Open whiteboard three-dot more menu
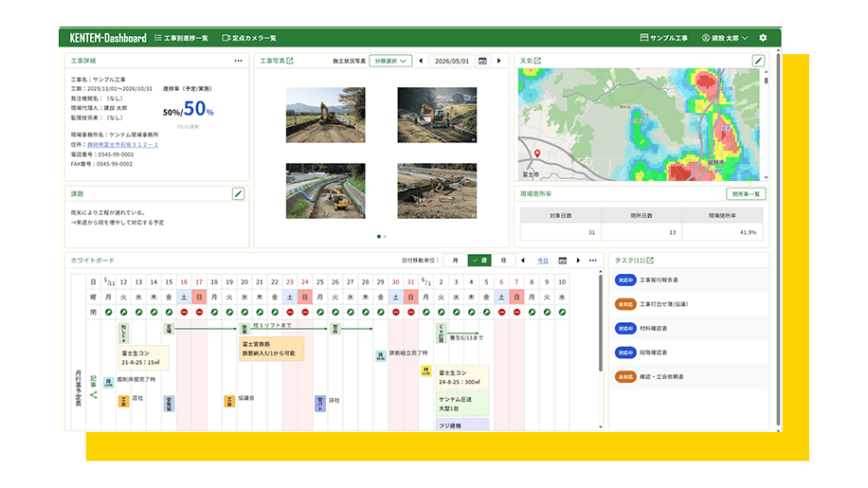This screenshot has height=488, width=868. pos(593,261)
